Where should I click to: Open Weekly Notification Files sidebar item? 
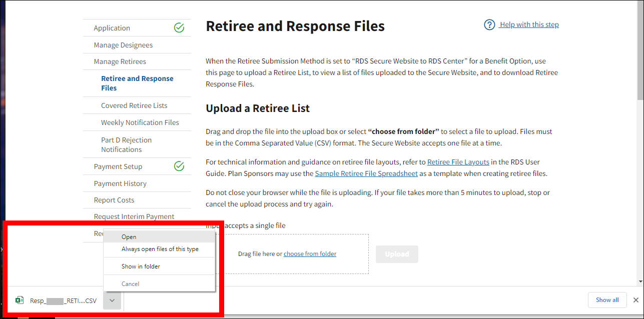pyautogui.click(x=140, y=122)
